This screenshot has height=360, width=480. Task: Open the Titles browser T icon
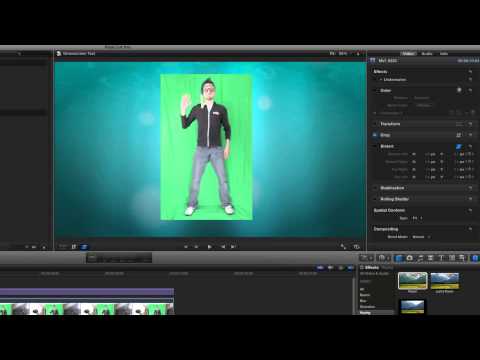point(441,258)
